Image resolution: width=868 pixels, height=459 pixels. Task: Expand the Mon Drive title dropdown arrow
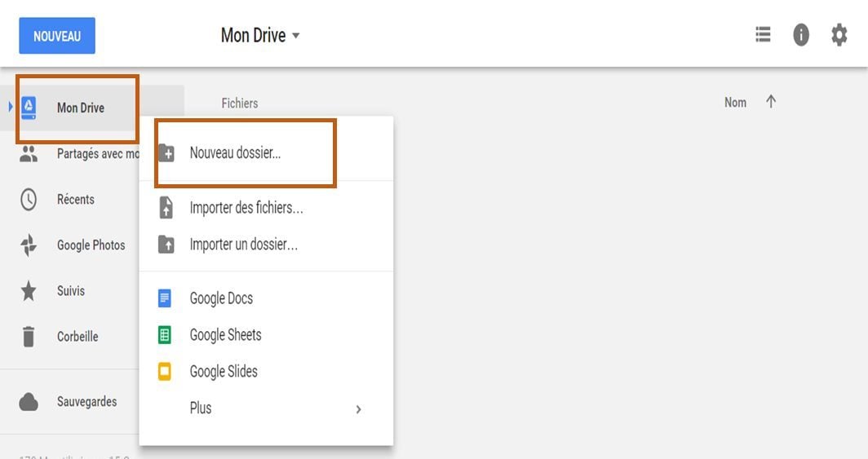[x=296, y=36]
